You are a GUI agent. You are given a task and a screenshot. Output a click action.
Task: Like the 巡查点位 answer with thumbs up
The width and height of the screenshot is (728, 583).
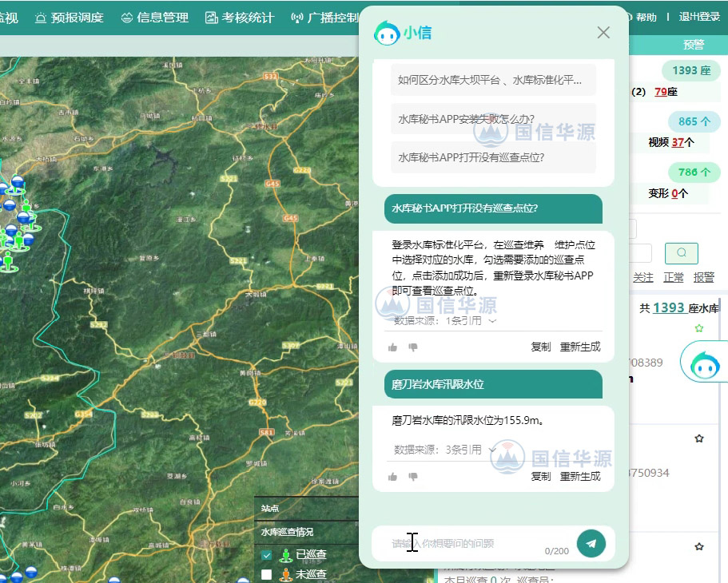393,347
